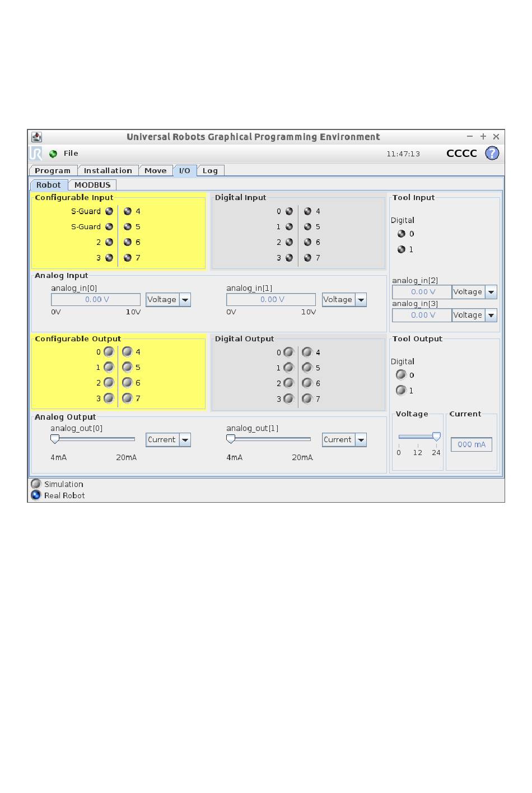Switch to the Program tab

[53, 170]
